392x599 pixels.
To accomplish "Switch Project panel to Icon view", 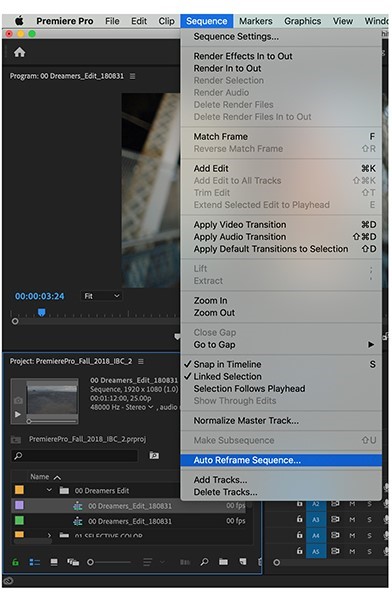I will 54,562.
